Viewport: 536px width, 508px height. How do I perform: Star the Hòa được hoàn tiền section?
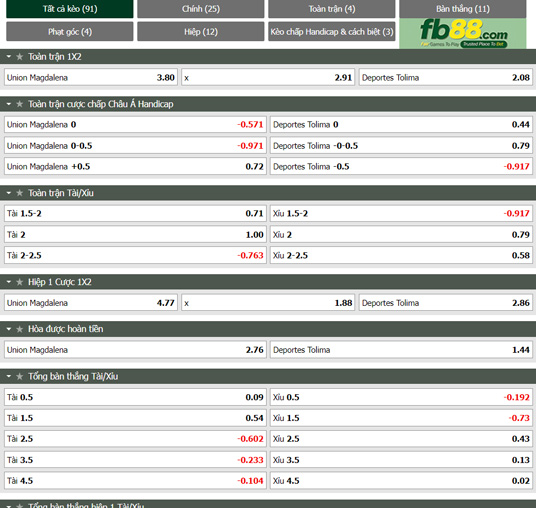pyautogui.click(x=19, y=329)
